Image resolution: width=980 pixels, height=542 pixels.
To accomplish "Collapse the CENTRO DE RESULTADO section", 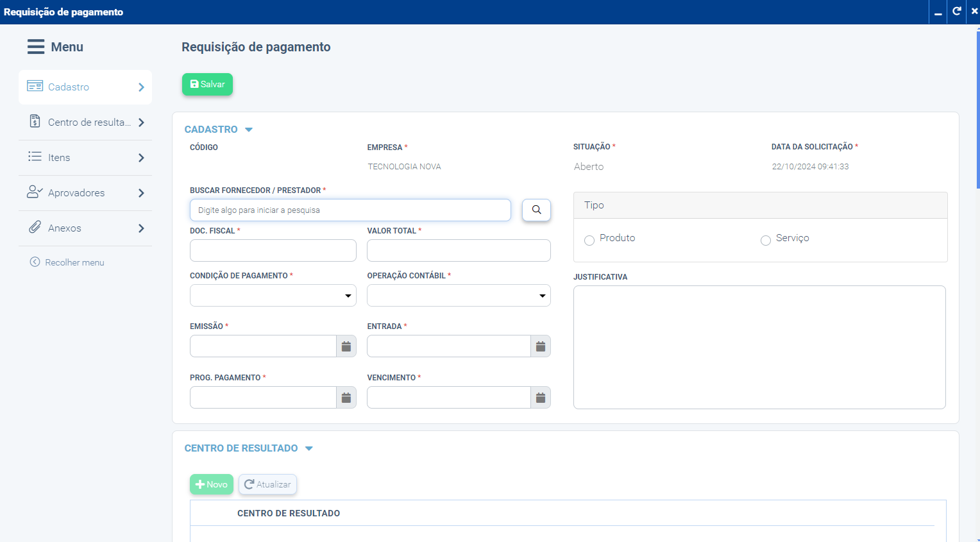I will click(309, 448).
